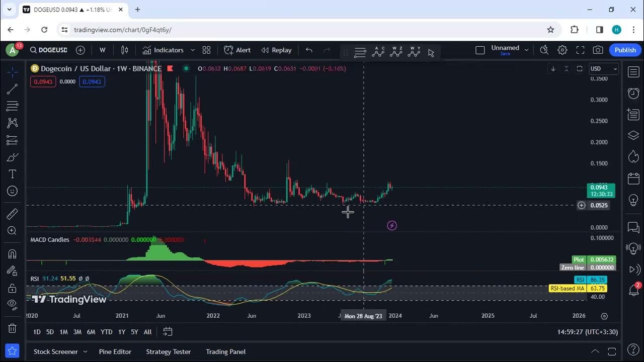Open chart Settings gear icon
The image size is (644, 362).
[x=562, y=50]
